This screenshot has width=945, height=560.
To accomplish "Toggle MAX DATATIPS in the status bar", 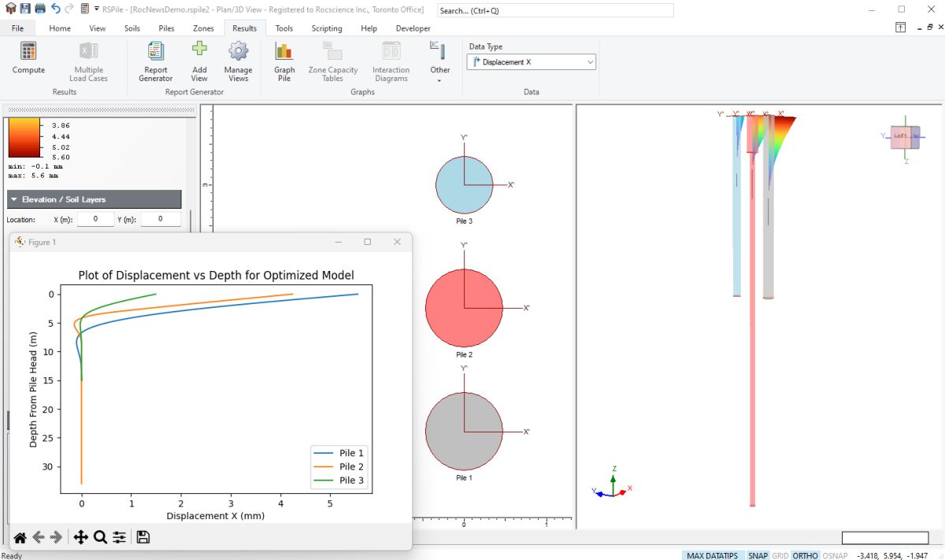I will point(713,555).
